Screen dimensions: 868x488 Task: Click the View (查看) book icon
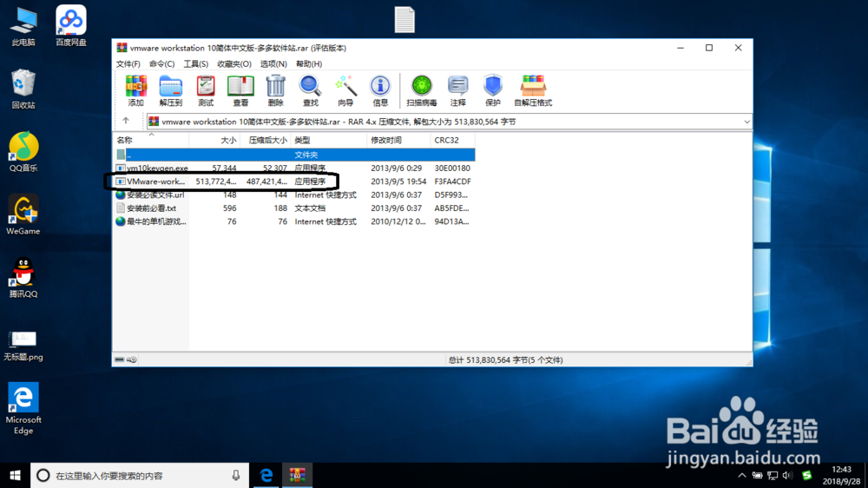click(x=240, y=91)
